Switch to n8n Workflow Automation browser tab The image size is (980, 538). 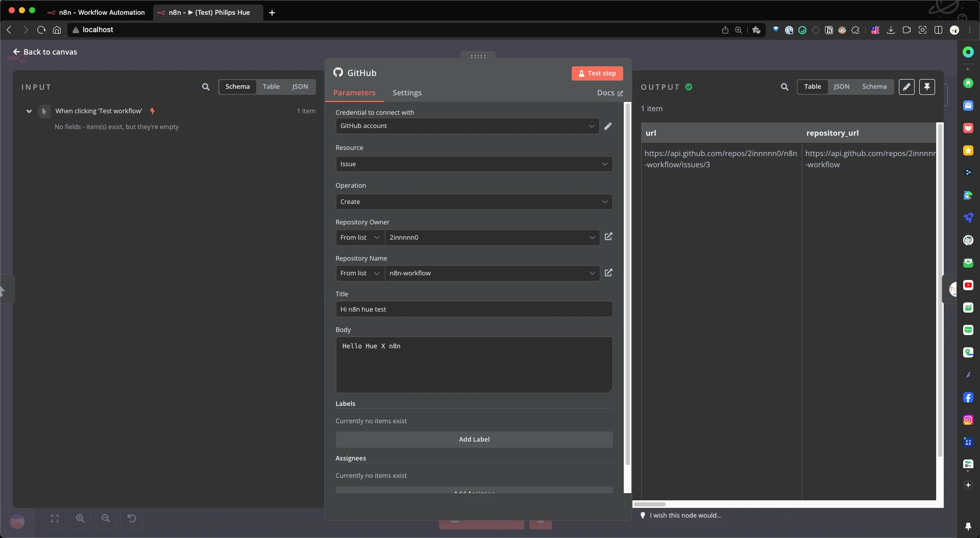point(97,12)
